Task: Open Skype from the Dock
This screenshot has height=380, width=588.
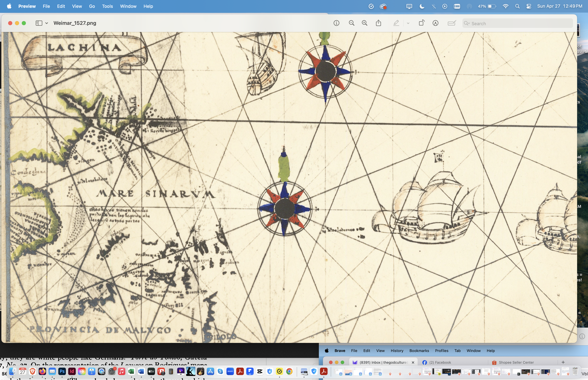Action: coord(220,371)
